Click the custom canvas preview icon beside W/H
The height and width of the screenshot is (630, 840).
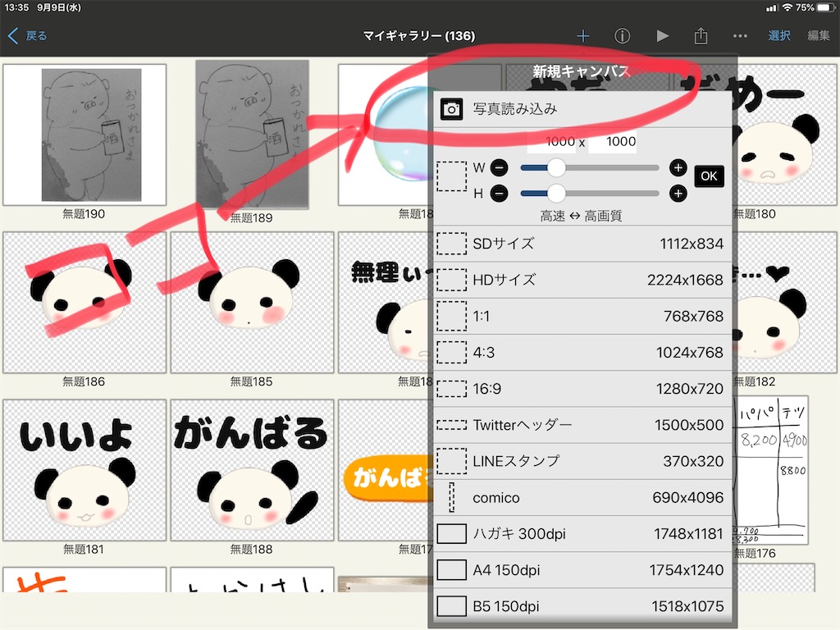(452, 176)
